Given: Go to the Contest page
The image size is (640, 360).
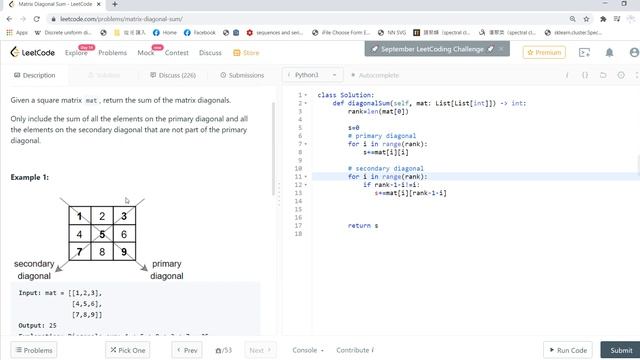Looking at the screenshot, I should pos(176,53).
